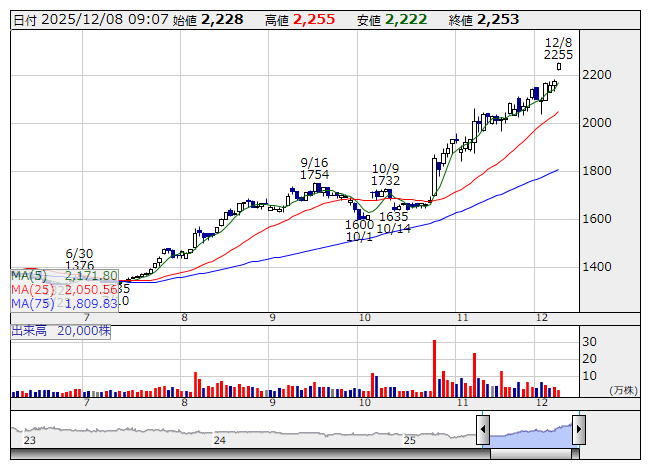Screen dimensions: 653x470
Task: Click the 安値 2,222 low price
Action: pos(392,20)
